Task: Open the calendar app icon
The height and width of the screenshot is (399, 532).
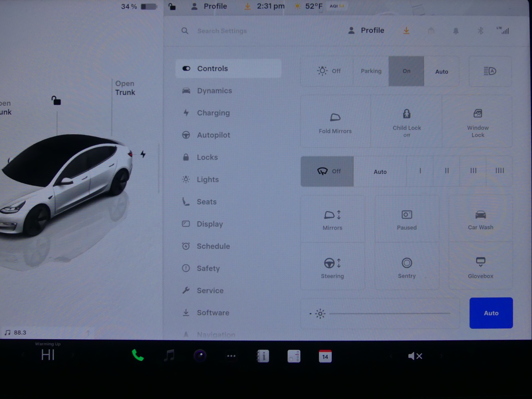Action: 325,356
